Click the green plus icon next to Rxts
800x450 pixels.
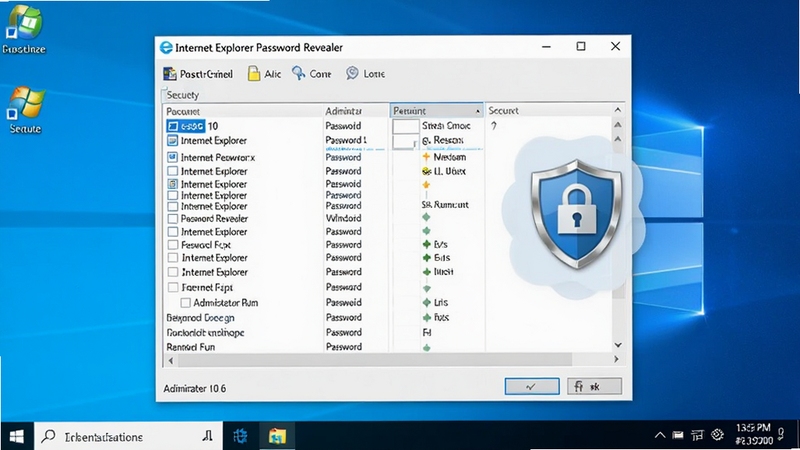click(x=427, y=317)
